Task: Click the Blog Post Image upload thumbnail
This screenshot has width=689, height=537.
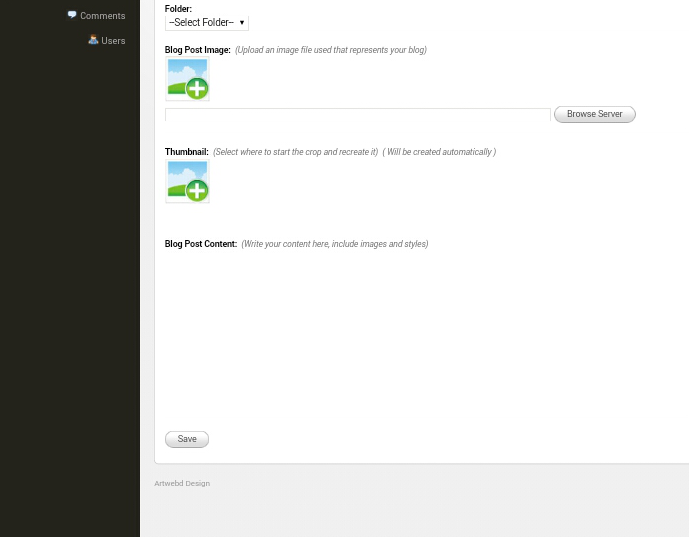Action: pos(187,79)
